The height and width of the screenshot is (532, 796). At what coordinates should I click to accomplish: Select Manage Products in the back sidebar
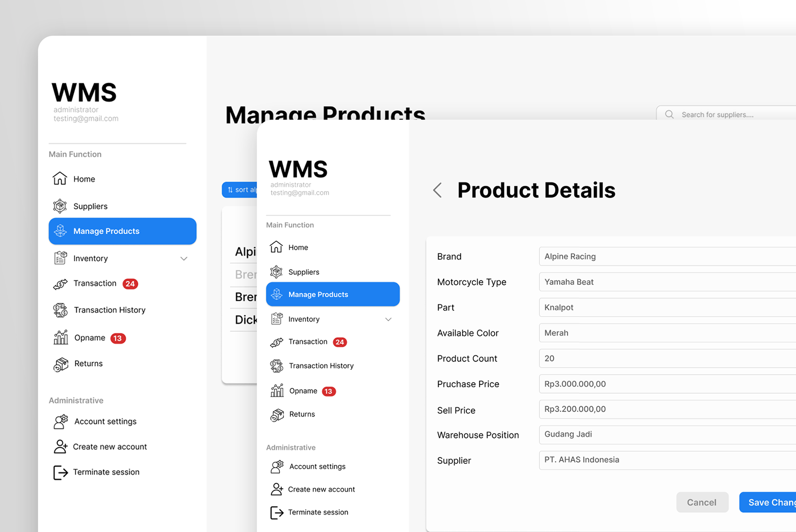click(122, 231)
